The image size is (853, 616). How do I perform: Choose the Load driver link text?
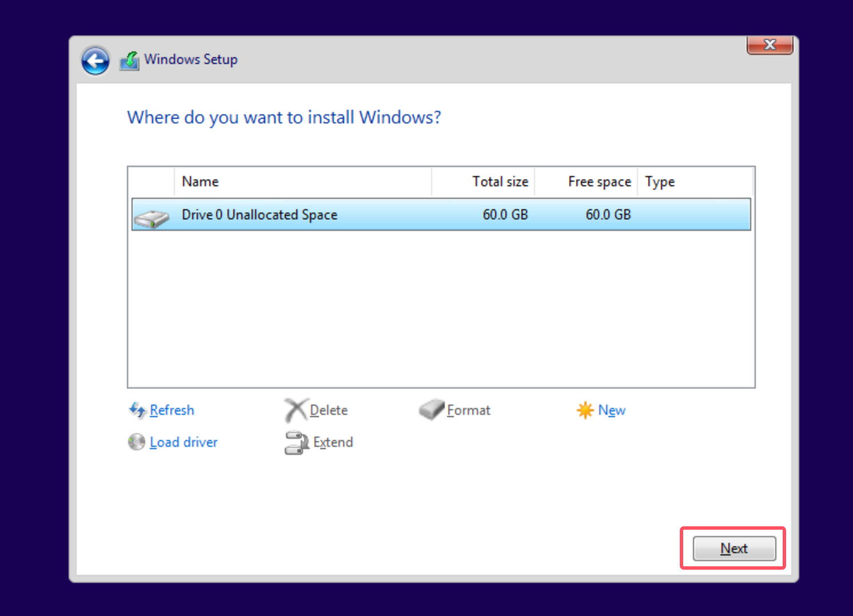(184, 442)
